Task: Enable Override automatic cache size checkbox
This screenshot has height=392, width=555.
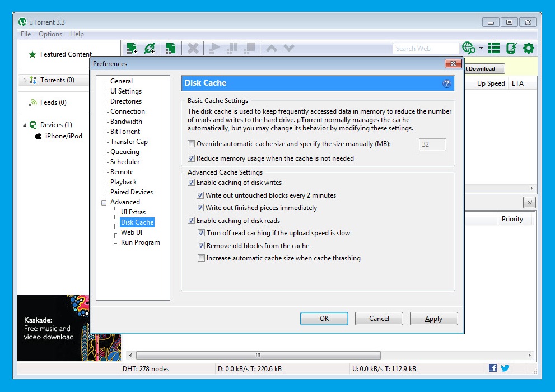Action: click(191, 143)
